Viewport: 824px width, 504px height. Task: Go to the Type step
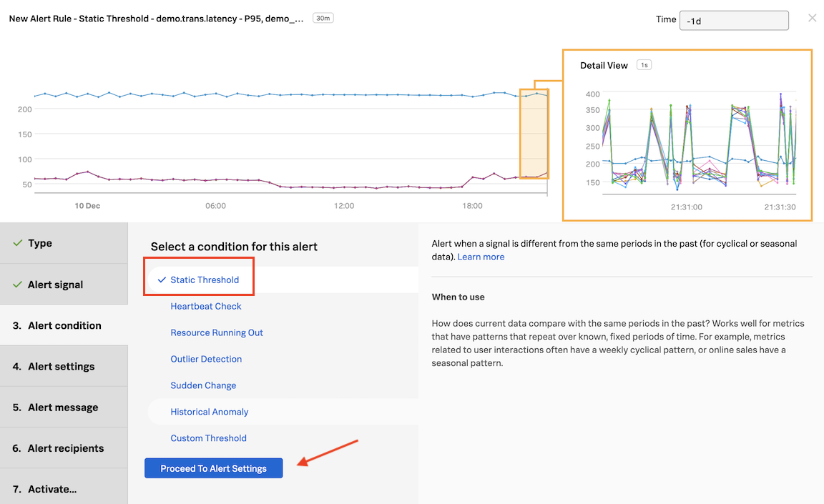pyautogui.click(x=40, y=243)
